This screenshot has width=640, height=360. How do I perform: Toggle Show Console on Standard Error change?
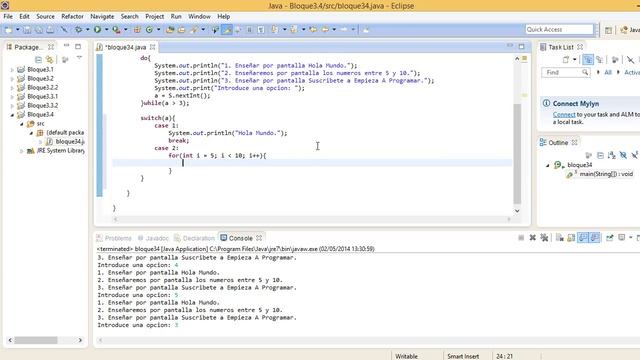[x=595, y=238]
